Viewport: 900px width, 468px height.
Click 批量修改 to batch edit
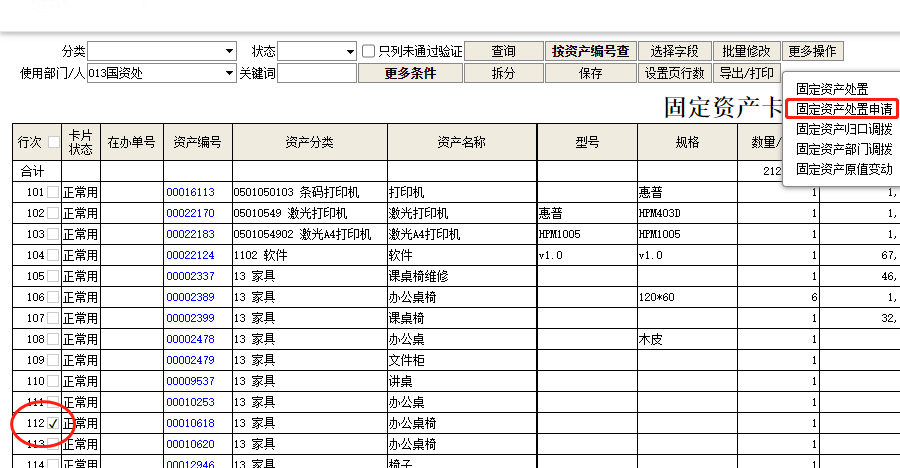click(x=747, y=51)
